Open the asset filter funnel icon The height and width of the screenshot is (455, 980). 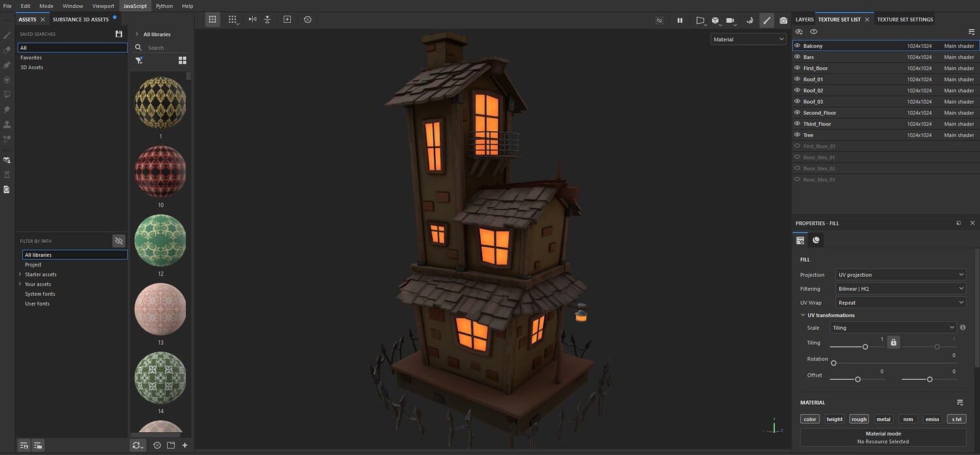[x=139, y=60]
